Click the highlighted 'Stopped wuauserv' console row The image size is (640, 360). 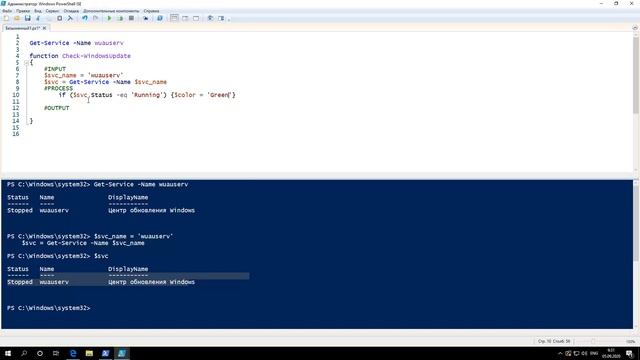(x=101, y=282)
